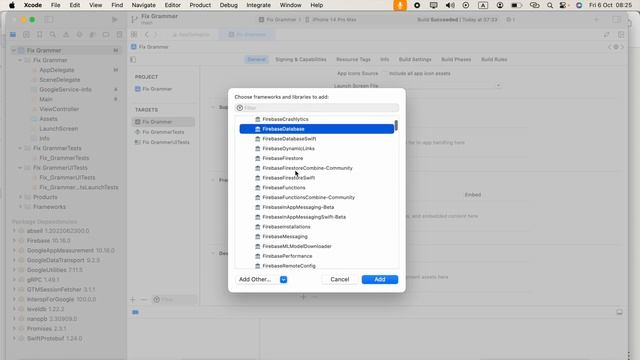Click the add target plus button at the bottom
640x360 pixels.
(x=133, y=300)
